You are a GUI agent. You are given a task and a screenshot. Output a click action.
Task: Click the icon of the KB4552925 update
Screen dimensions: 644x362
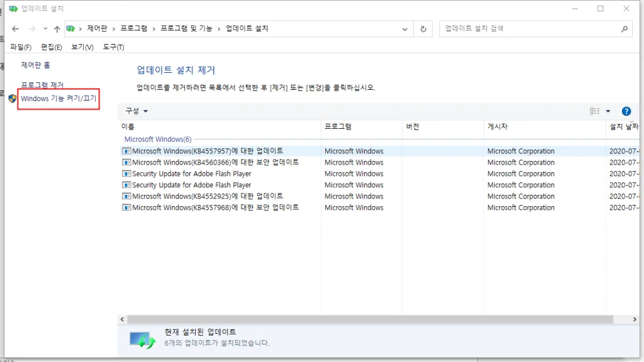[126, 196]
